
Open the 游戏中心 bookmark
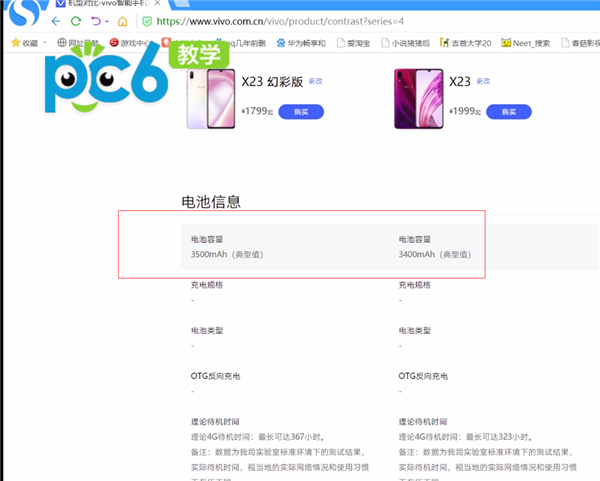[130, 43]
